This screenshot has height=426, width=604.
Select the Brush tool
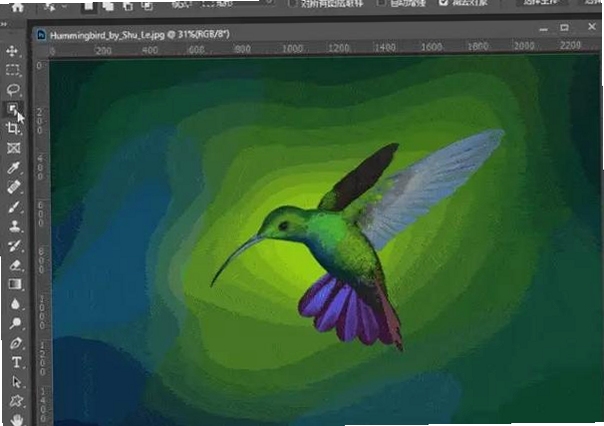coord(14,207)
